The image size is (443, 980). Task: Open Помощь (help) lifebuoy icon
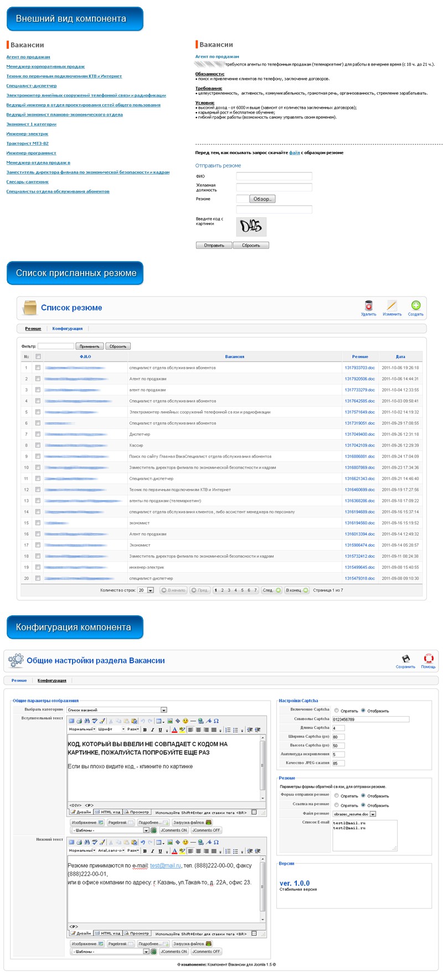tap(428, 659)
